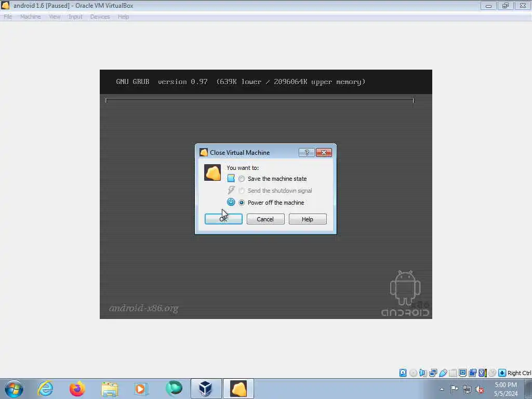
Task: Click the USB devices status icon
Action: click(443, 373)
